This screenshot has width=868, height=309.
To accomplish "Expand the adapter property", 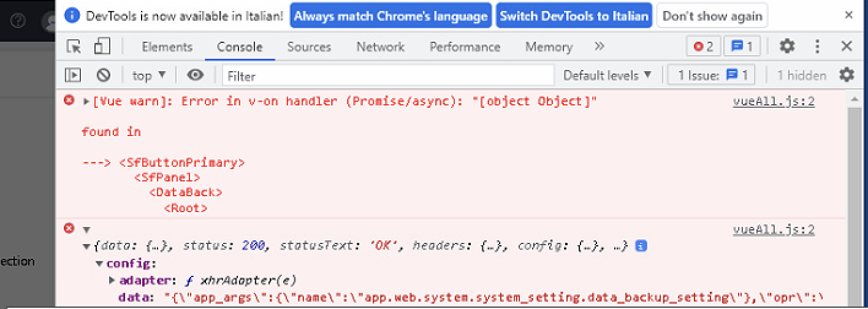I will pyautogui.click(x=112, y=280).
